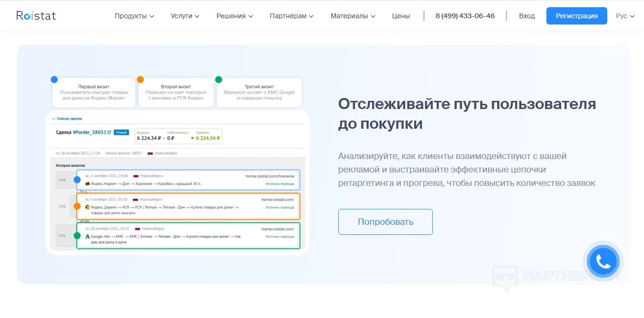Viewport: 644px width, 318px height.
Task: Call the number 8 (499) 433-06-46
Action: click(x=465, y=16)
